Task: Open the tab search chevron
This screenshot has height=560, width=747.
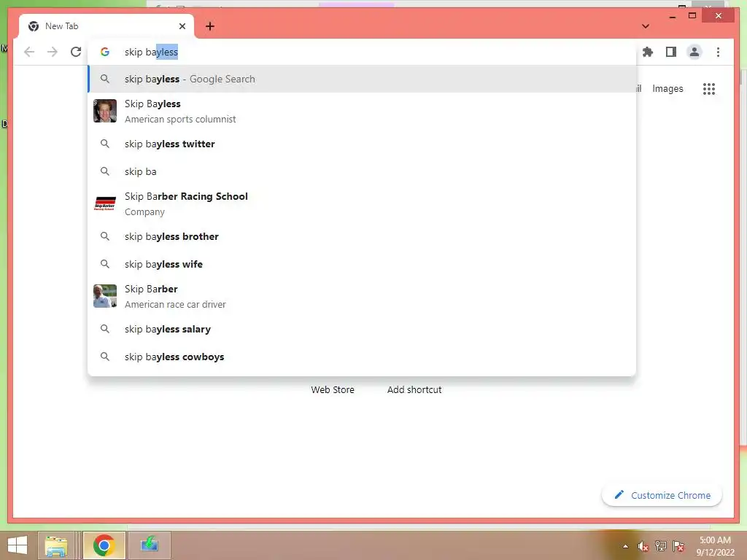Action: coord(646,26)
